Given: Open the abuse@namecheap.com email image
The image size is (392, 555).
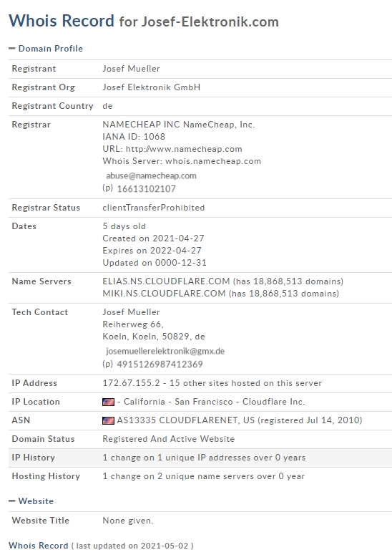Looking at the screenshot, I should click(151, 175).
